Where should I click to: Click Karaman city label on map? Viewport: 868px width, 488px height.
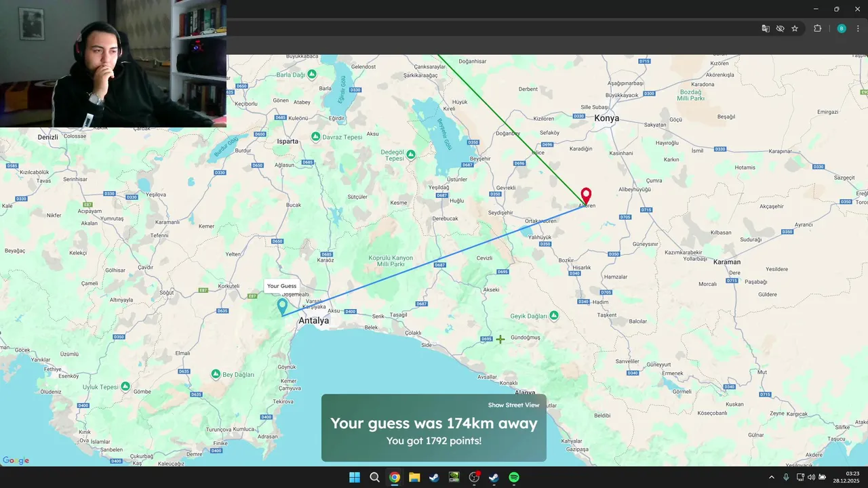point(727,262)
